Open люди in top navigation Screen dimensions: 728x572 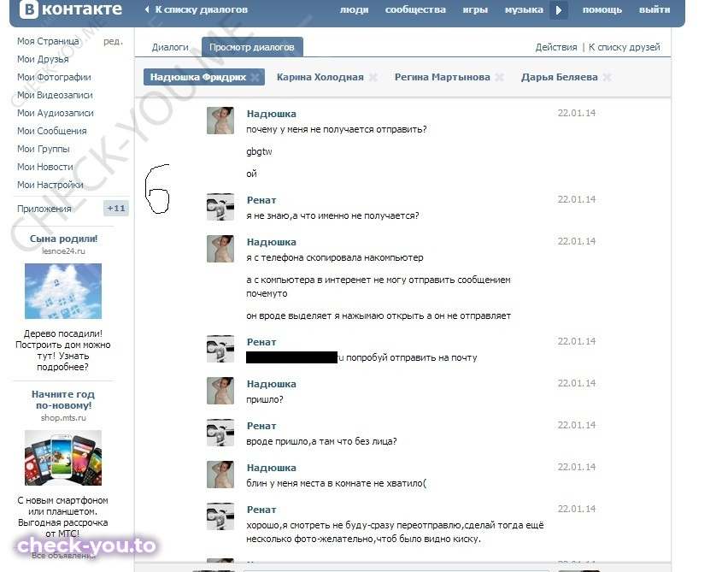(x=355, y=9)
